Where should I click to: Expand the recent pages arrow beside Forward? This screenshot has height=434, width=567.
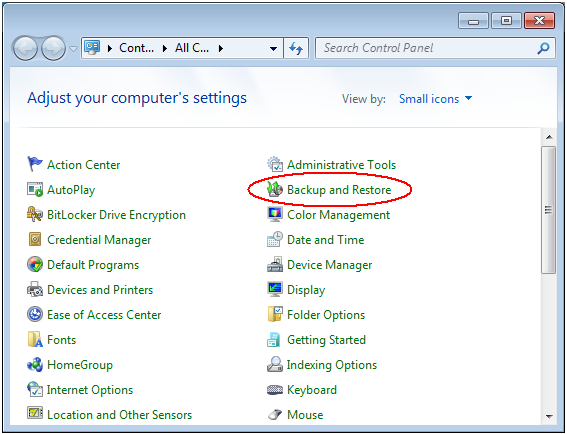pos(73,48)
